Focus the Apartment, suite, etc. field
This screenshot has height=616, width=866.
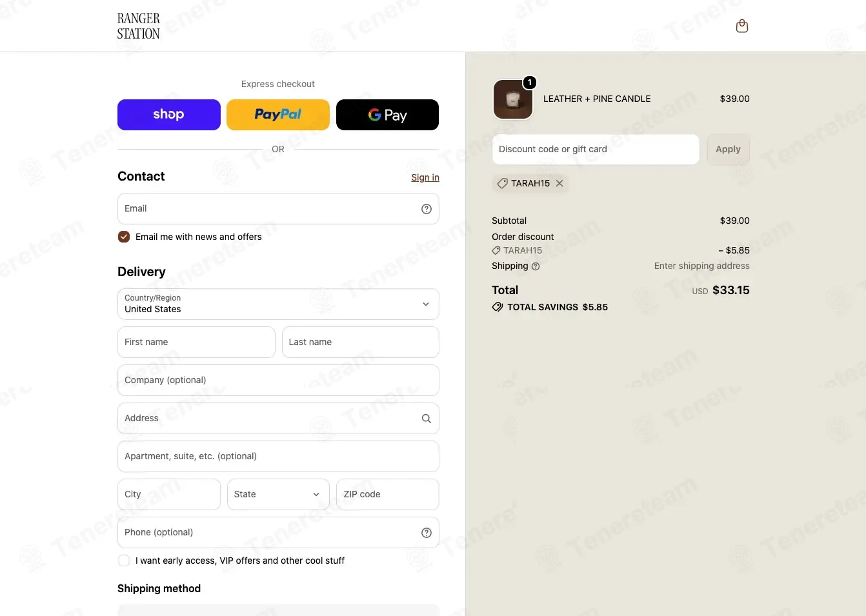[x=278, y=456]
